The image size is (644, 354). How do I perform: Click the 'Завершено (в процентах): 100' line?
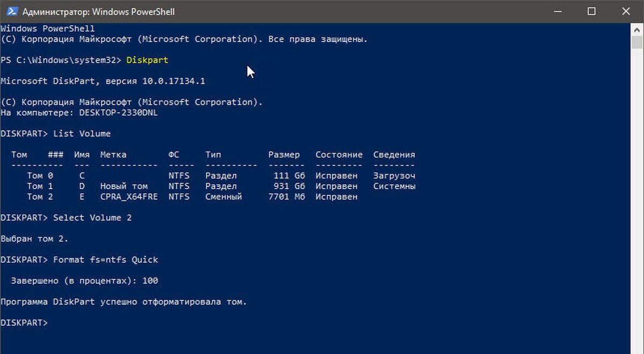coord(84,280)
